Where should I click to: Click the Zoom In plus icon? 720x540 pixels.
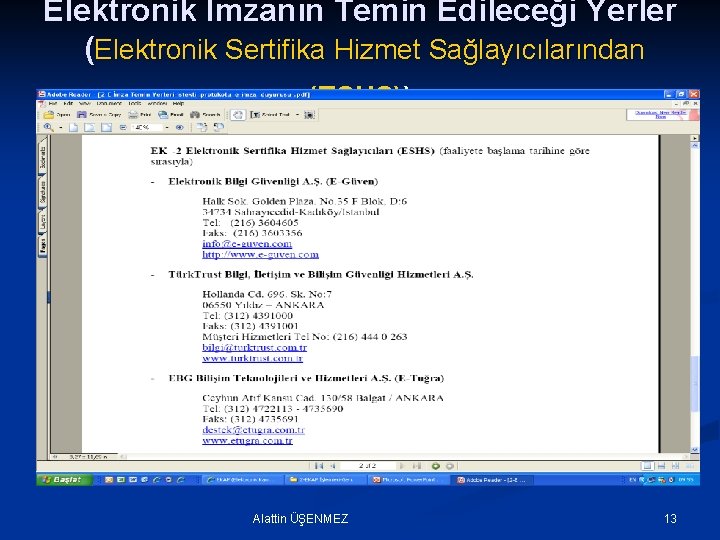180,127
